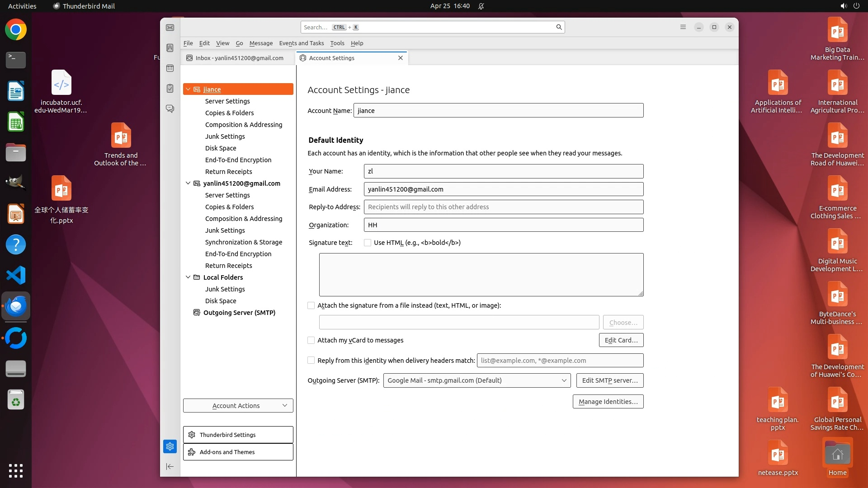Click the Manage Identities button
This screenshot has width=868, height=488.
click(608, 402)
